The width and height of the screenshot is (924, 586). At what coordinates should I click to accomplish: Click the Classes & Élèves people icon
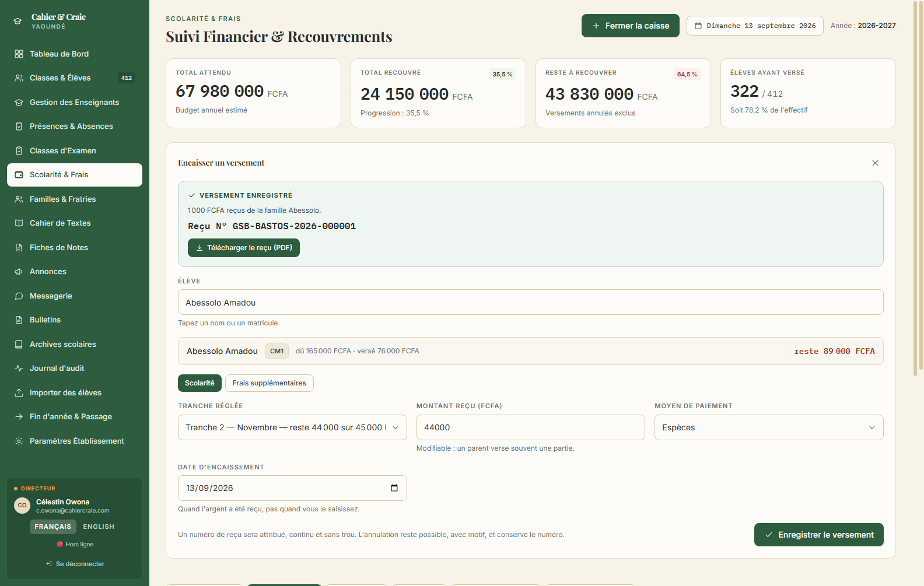click(x=19, y=78)
